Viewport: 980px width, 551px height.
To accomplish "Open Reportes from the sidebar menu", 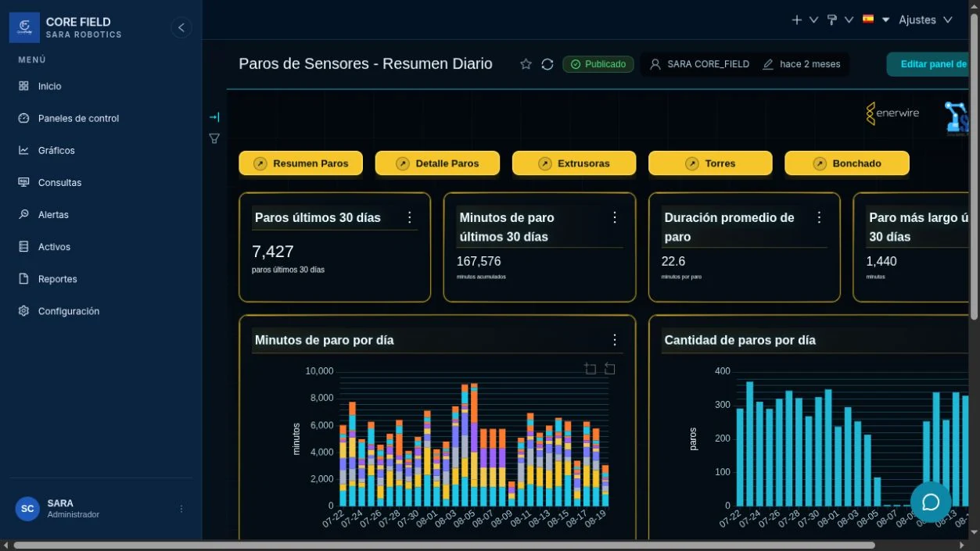I will [x=57, y=279].
